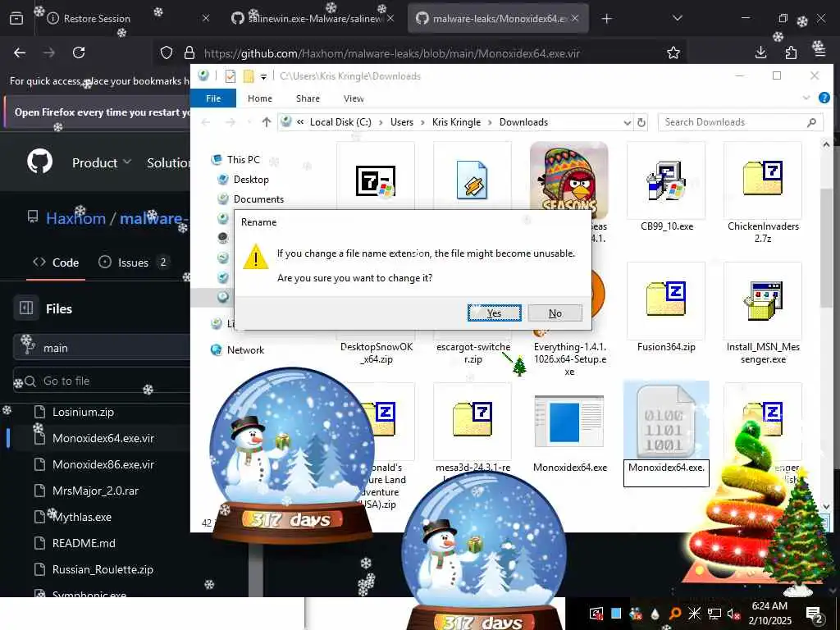Image resolution: width=840 pixels, height=630 pixels.
Task: Click the orange Everything search tray icon
Action: 675,614
